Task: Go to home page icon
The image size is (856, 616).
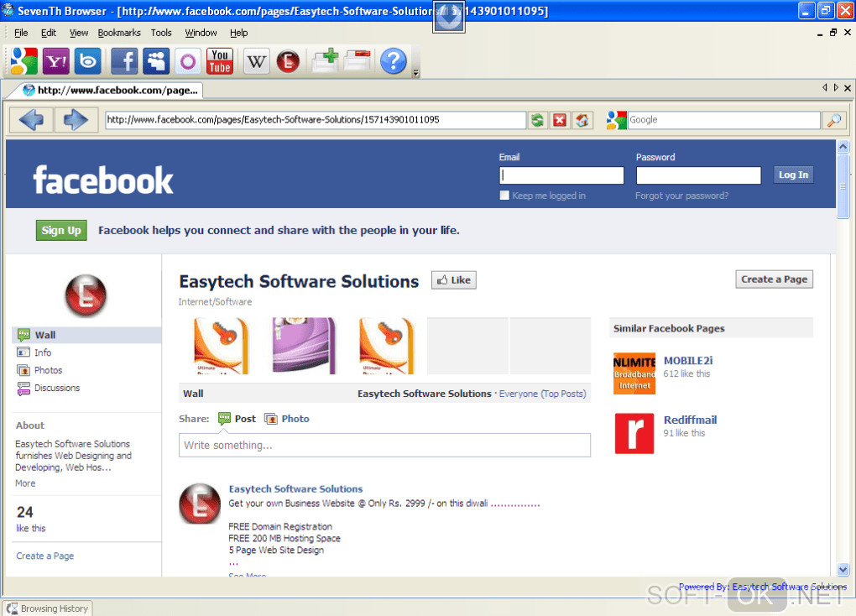Action: [582, 120]
